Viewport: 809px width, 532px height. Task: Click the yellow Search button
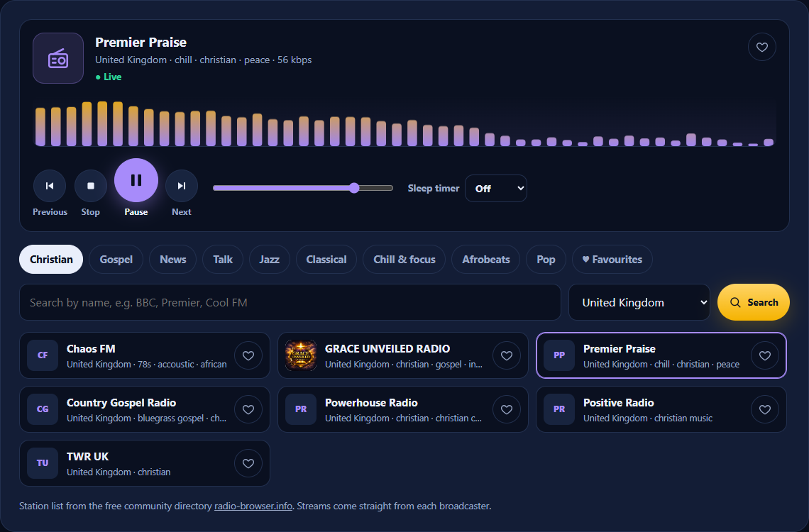coord(753,302)
